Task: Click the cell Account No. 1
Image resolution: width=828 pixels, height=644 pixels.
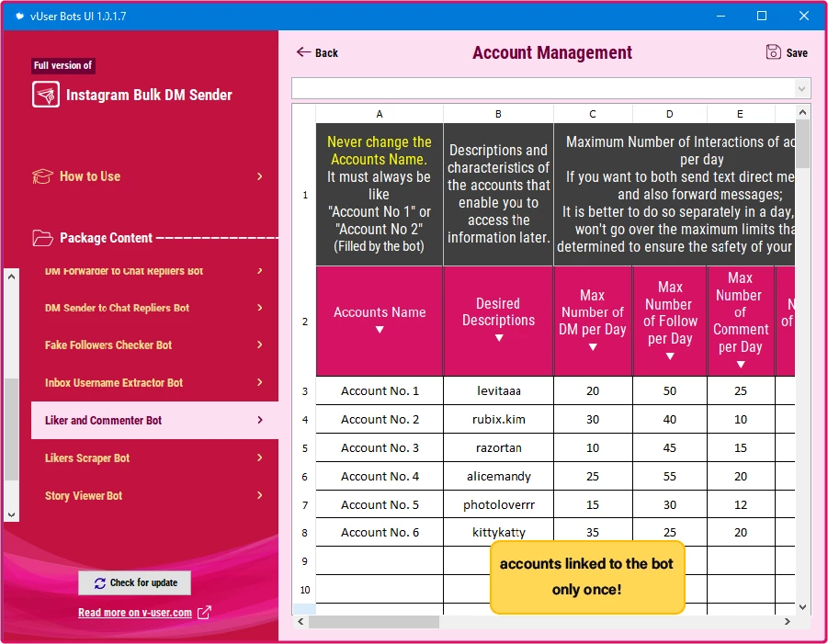Action: [x=380, y=391]
